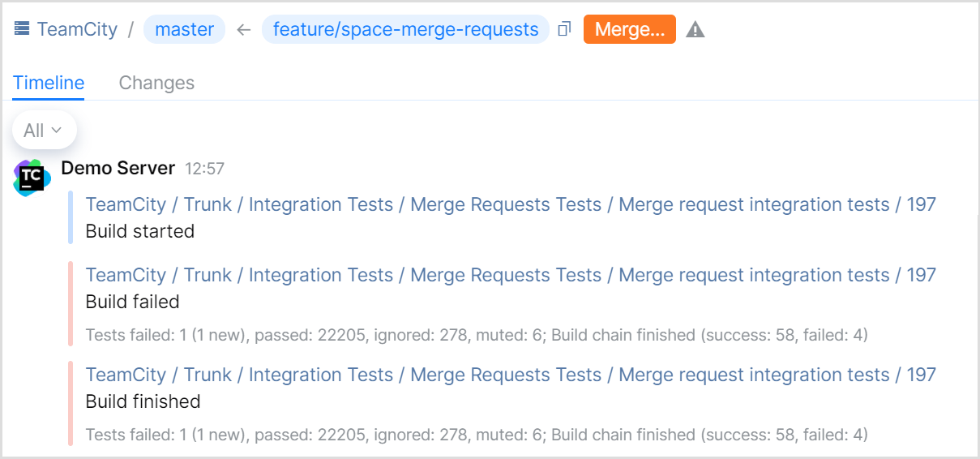
Task: Click the test results summary under Build finished
Action: click(477, 435)
